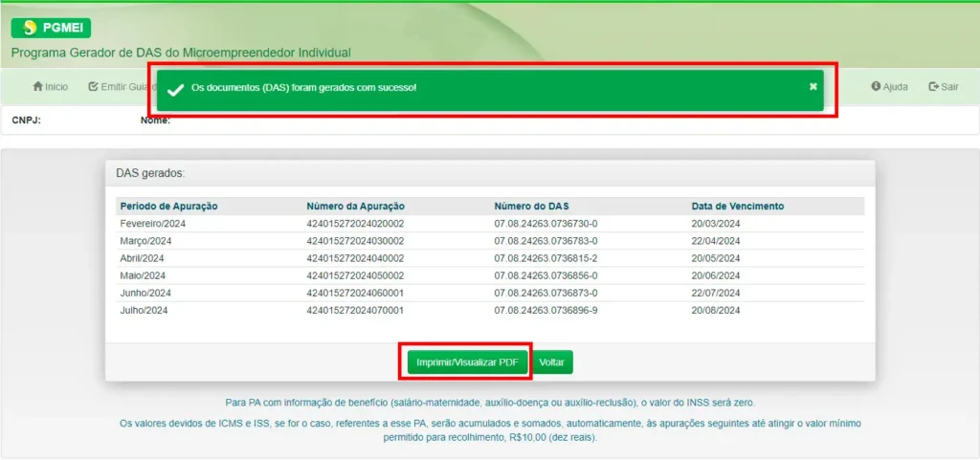Click the PGMEI logo badge
This screenshot has width=980, height=460.
point(51,28)
